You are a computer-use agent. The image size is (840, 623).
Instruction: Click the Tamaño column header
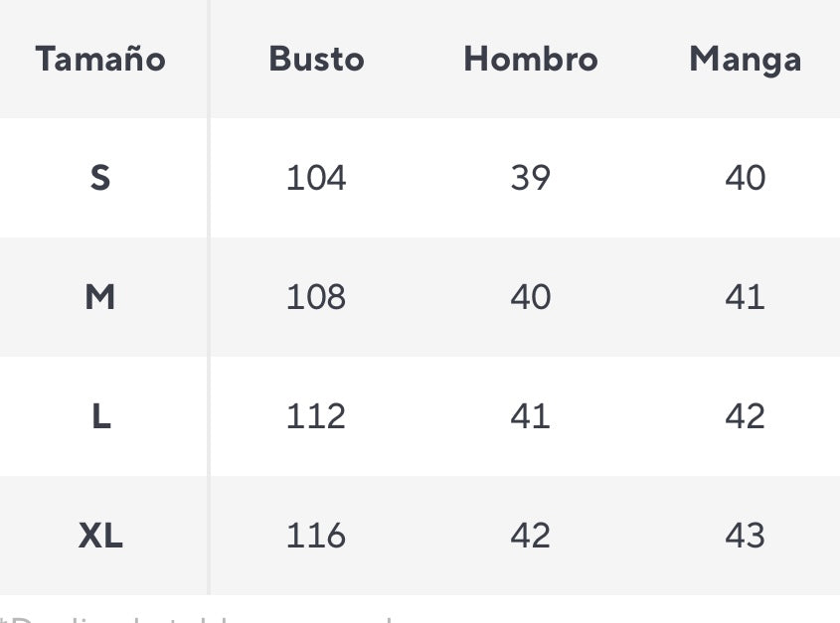[x=100, y=60]
